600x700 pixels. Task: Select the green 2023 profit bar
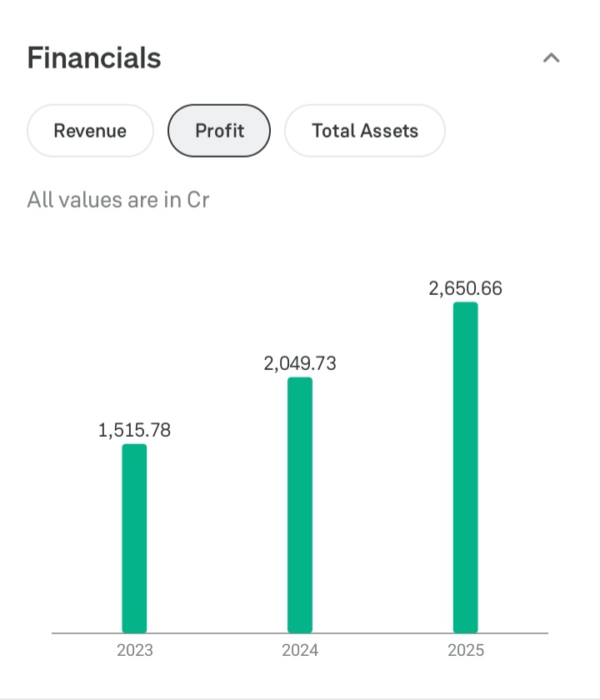pyautogui.click(x=134, y=538)
